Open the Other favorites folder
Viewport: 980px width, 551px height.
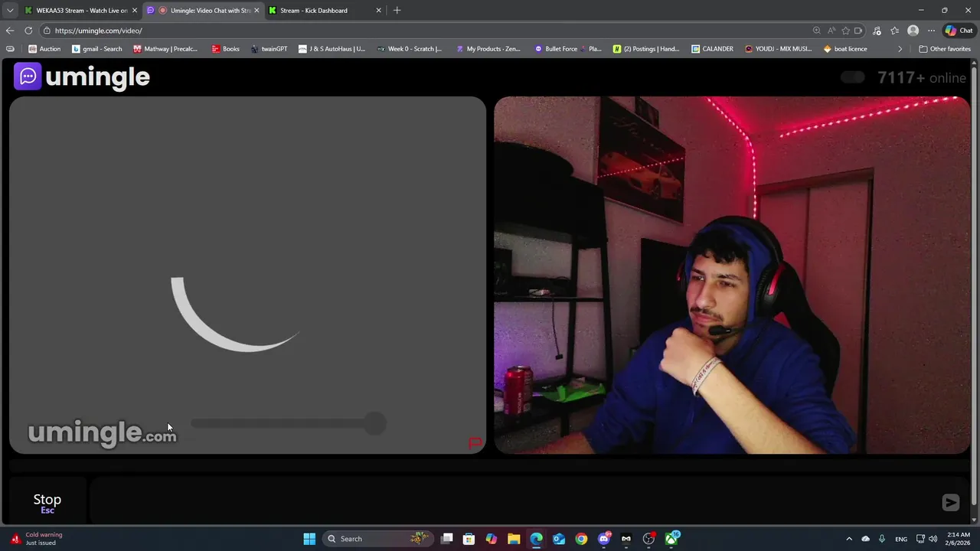pos(945,49)
